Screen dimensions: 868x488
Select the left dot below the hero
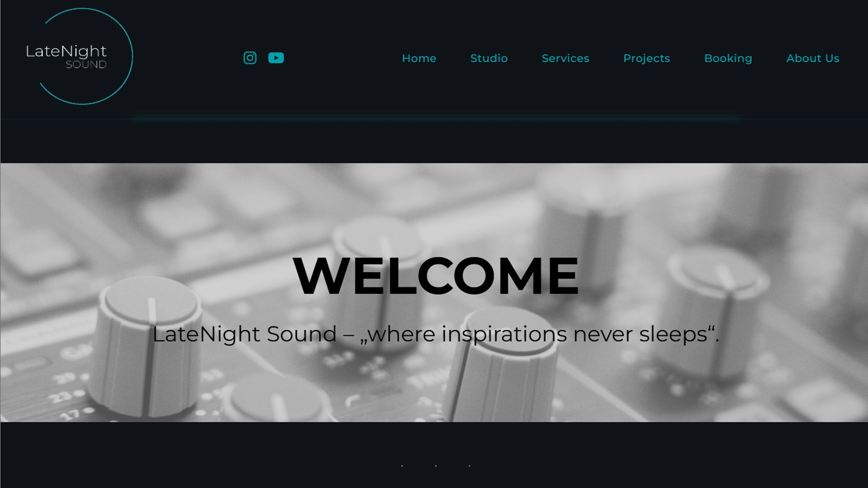[402, 466]
